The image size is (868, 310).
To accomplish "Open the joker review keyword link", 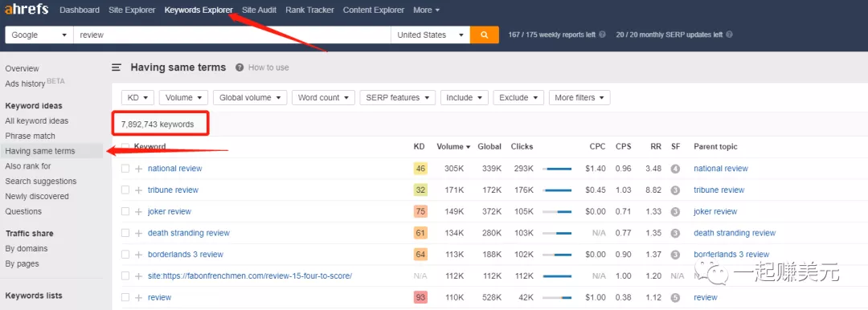I will click(170, 211).
